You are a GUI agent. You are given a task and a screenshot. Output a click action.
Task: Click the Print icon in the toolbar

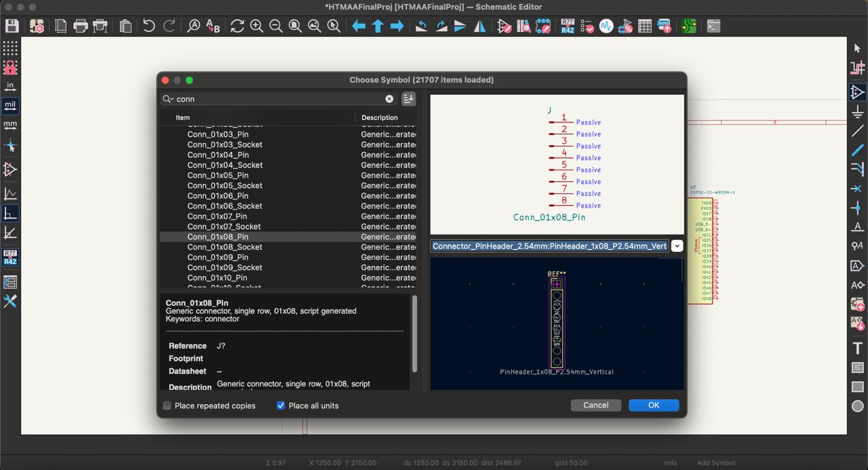(x=81, y=26)
